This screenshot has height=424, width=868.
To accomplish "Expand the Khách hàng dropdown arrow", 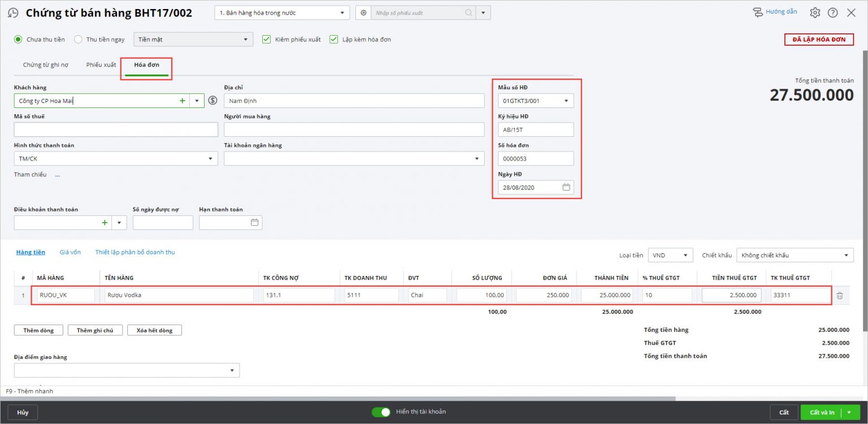I will [x=197, y=101].
